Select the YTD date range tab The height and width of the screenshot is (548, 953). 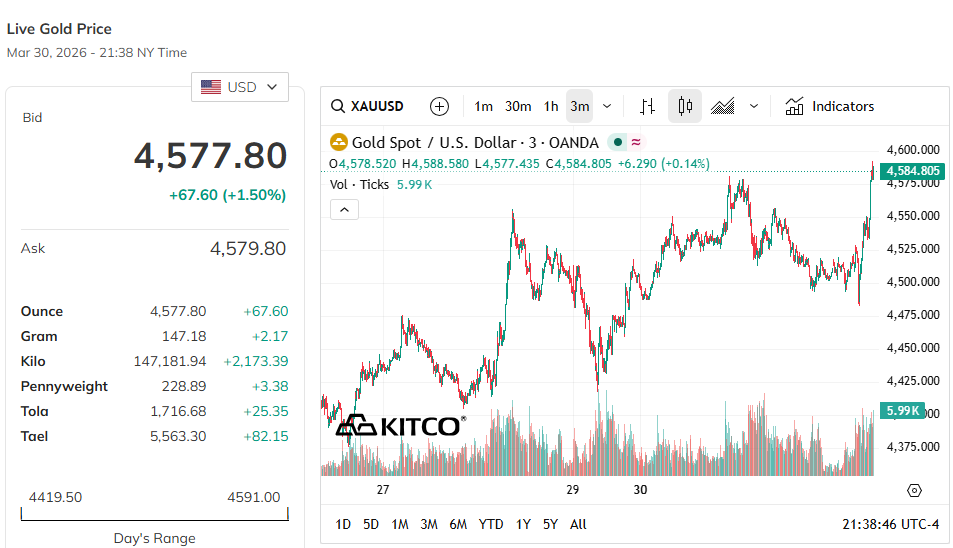(491, 524)
